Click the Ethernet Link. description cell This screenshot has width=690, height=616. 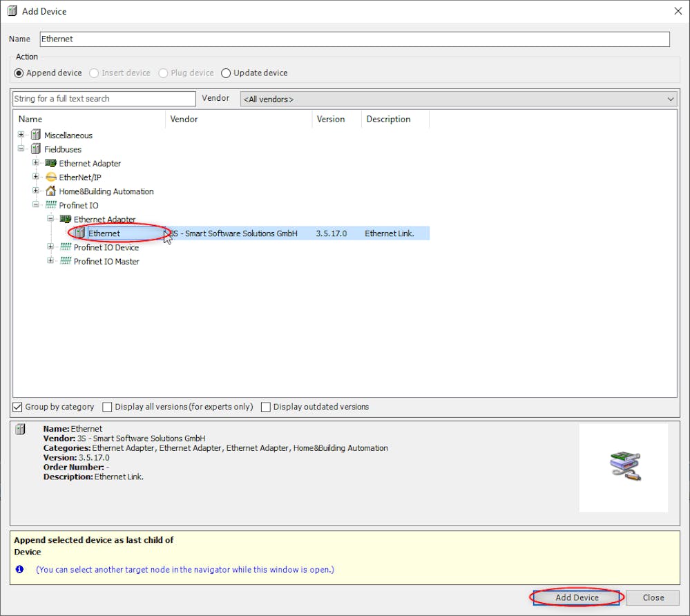pos(390,233)
